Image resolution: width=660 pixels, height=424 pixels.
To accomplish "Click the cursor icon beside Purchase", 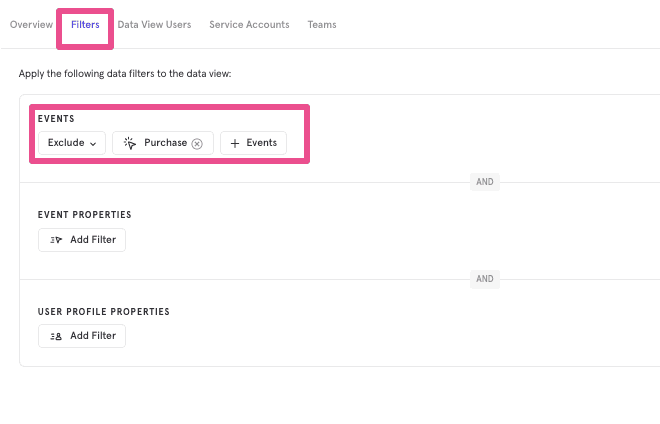I will (x=130, y=143).
